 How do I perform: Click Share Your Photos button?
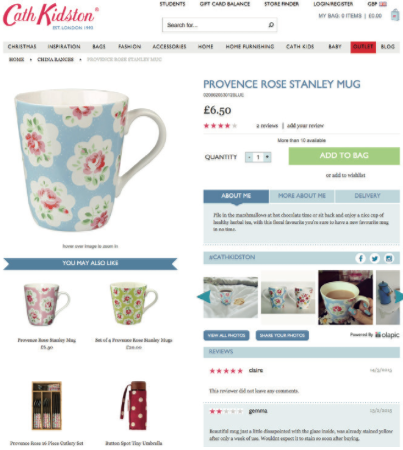pos(282,335)
